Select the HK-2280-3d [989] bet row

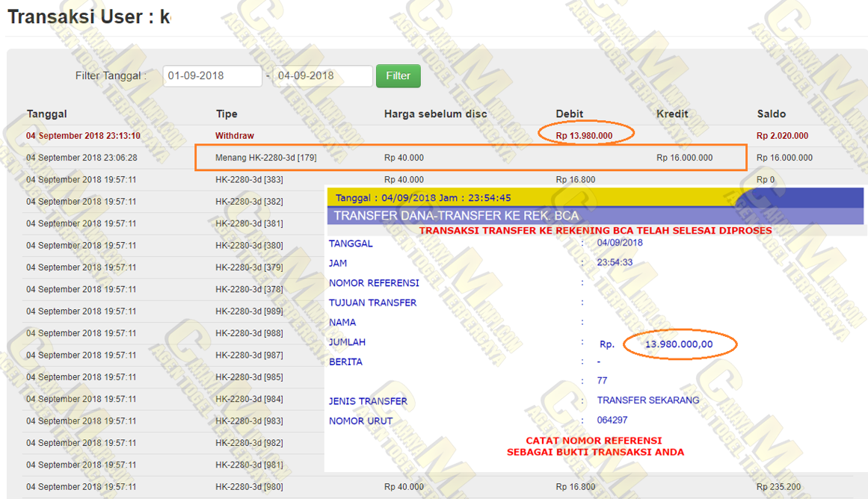click(x=249, y=312)
